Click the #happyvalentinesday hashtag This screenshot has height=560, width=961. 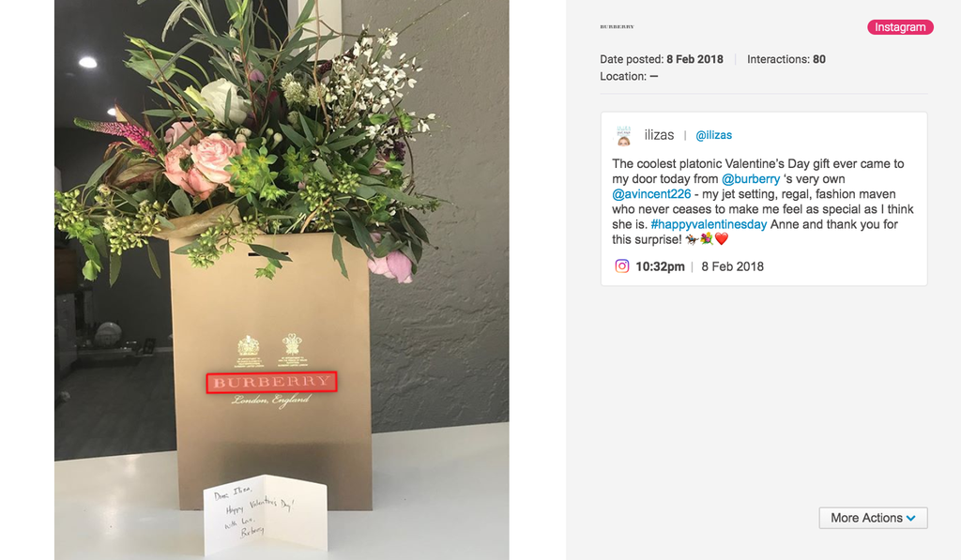point(709,224)
